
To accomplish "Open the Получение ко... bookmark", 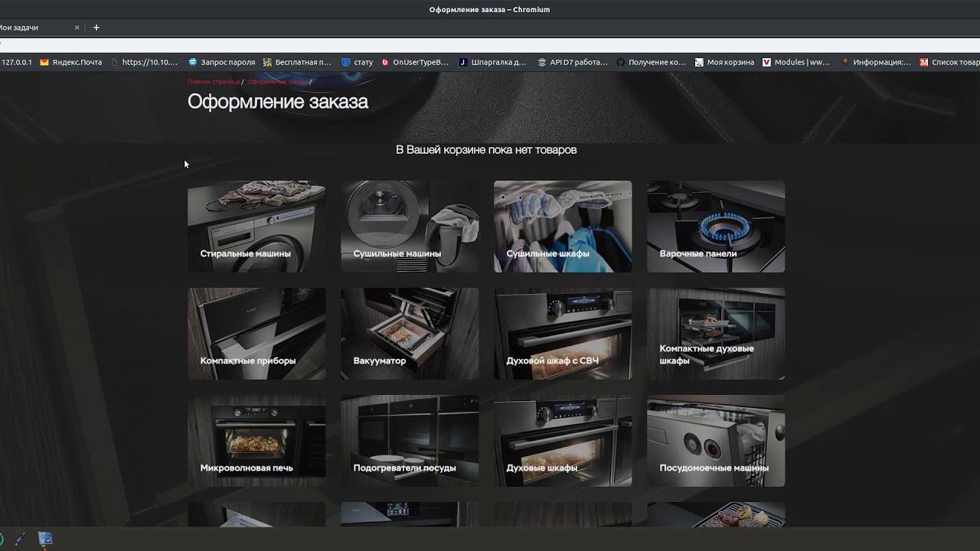I will [x=651, y=62].
